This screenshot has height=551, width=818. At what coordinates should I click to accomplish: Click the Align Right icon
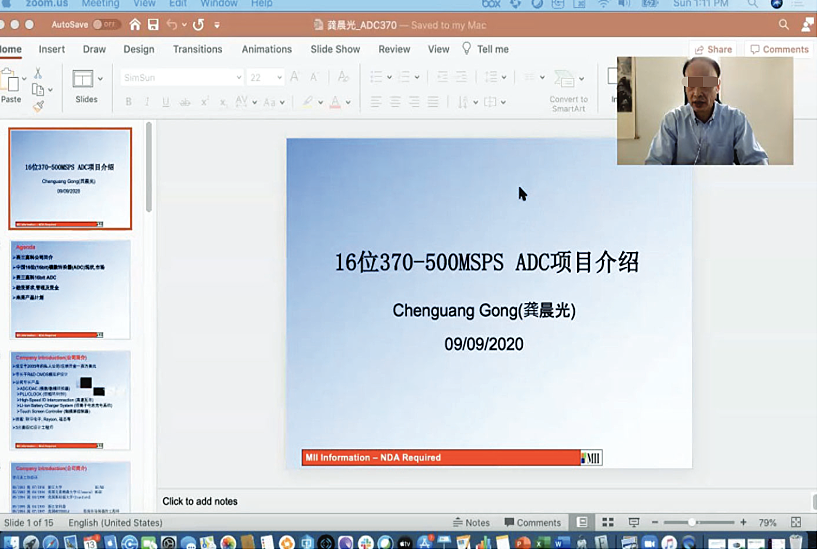(x=414, y=102)
